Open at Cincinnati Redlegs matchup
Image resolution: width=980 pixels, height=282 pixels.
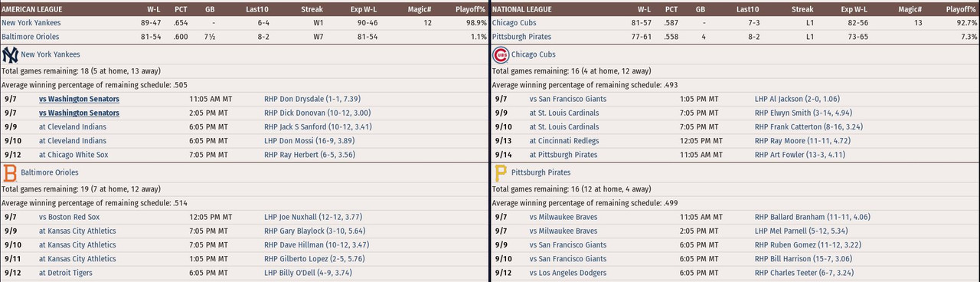coord(564,141)
